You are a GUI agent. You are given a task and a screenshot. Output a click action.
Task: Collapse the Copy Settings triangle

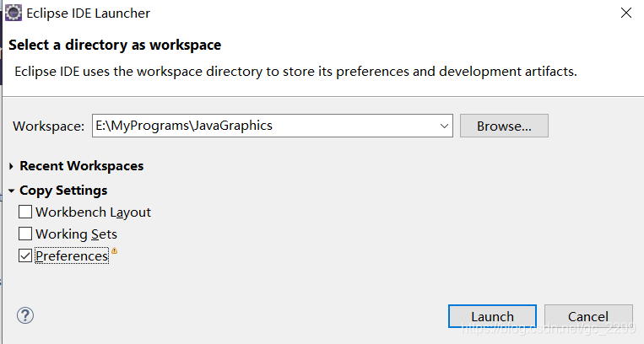click(x=11, y=191)
